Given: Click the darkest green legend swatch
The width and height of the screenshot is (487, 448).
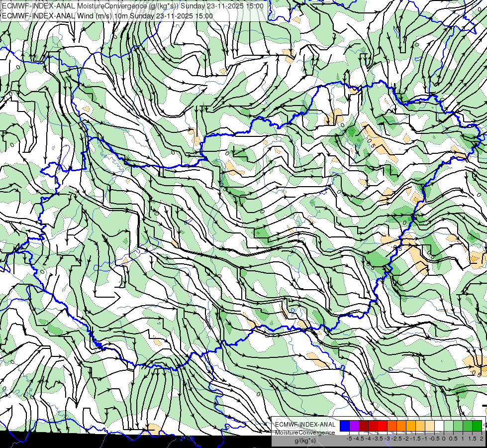Looking at the screenshot, I should click(x=477, y=426).
